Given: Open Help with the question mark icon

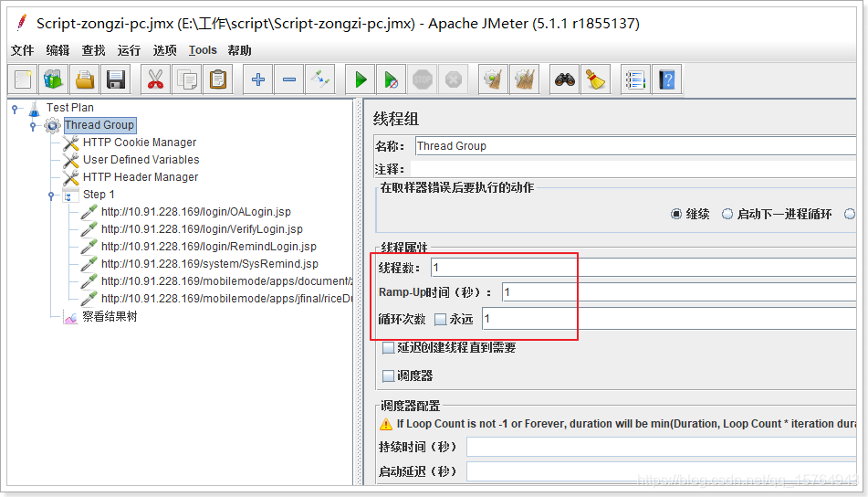Looking at the screenshot, I should [x=667, y=79].
